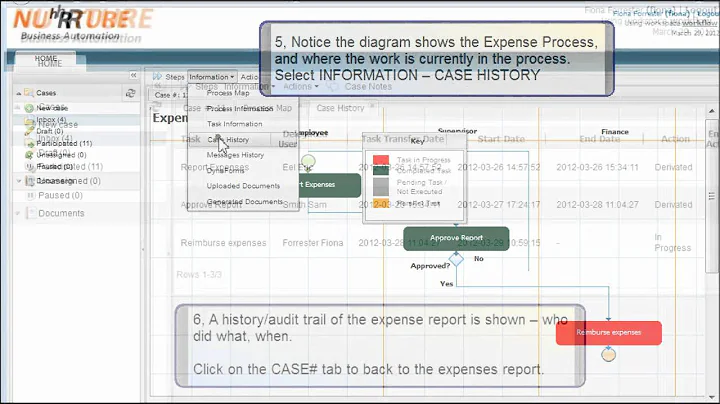The height and width of the screenshot is (404, 720).
Task: Click red Task in Progress swatch in Key
Action: click(x=381, y=160)
